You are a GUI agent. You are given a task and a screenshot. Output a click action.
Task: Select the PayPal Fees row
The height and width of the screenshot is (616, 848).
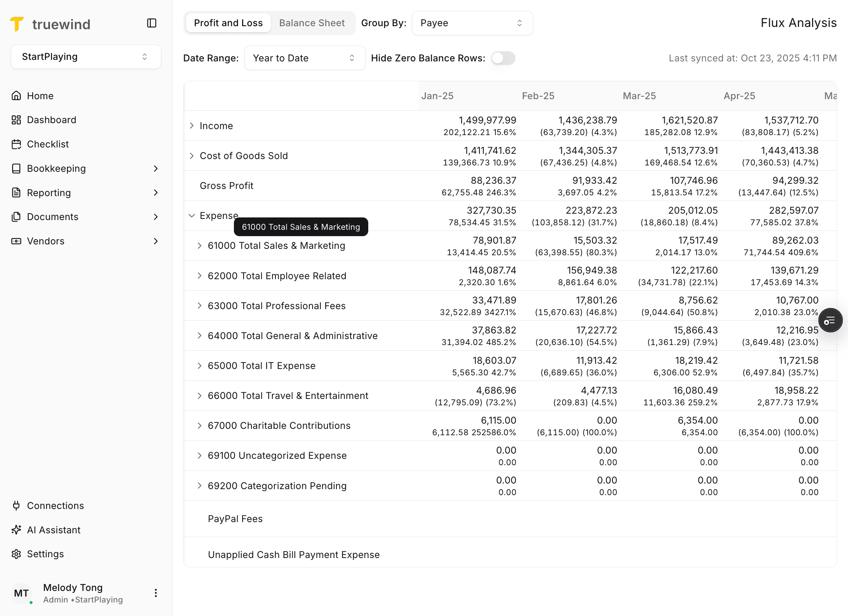(235, 519)
